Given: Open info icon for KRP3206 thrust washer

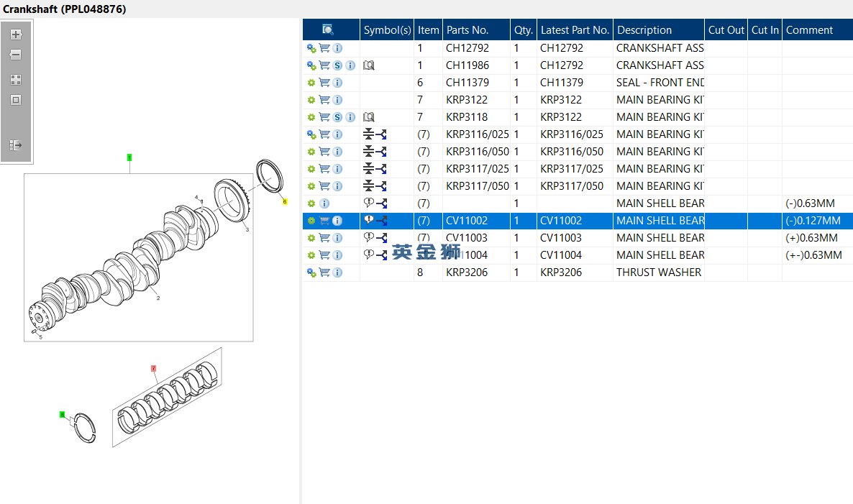Looking at the screenshot, I should (x=337, y=272).
